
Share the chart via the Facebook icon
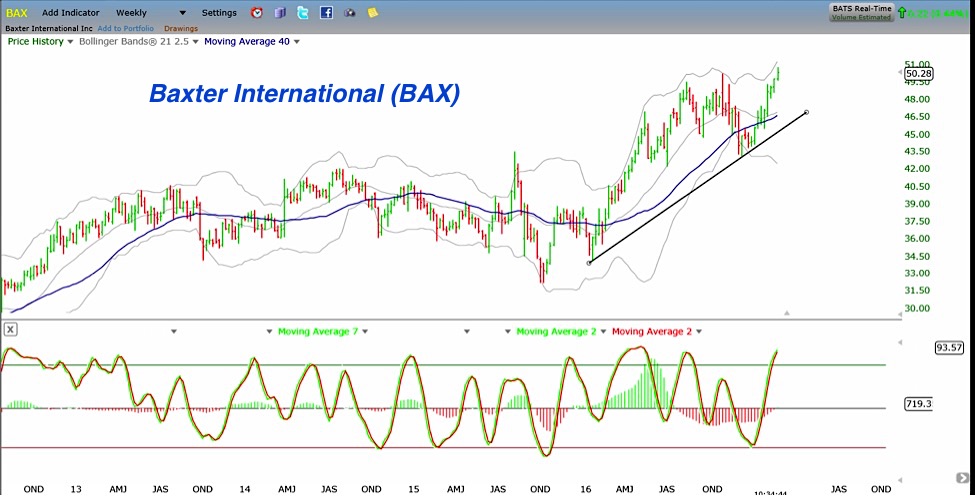point(326,12)
